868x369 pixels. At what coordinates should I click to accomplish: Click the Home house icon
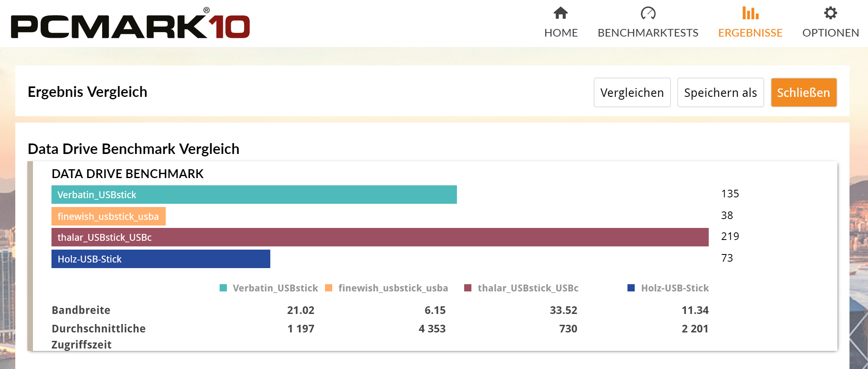coord(560,13)
